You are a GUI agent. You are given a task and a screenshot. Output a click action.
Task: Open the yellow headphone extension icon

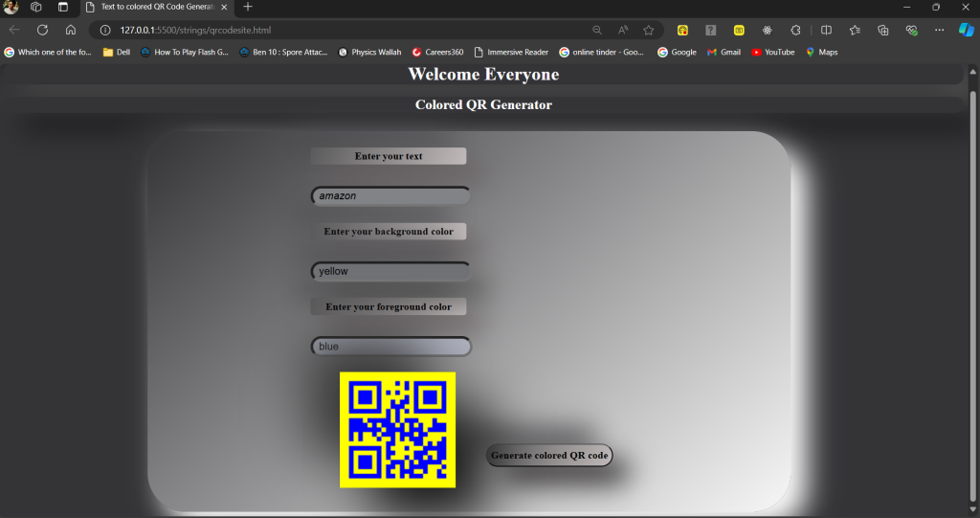682,30
